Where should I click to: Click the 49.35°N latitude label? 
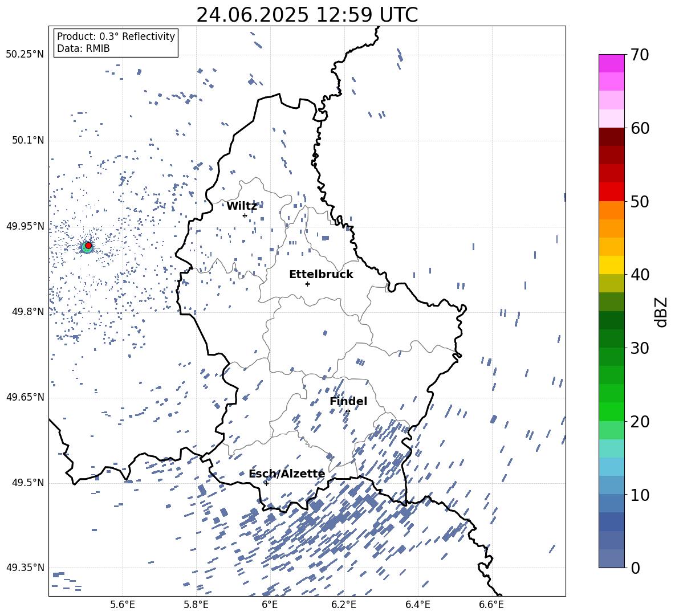(25, 568)
